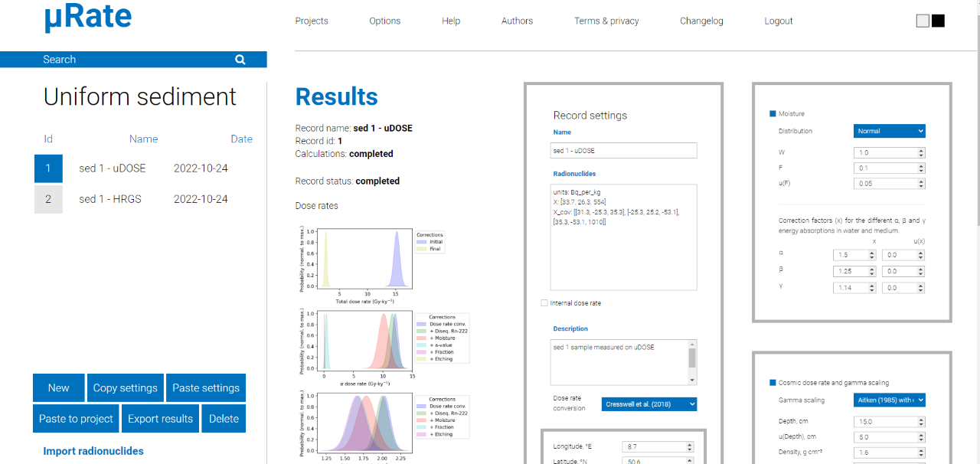Export results of the record

point(160,419)
